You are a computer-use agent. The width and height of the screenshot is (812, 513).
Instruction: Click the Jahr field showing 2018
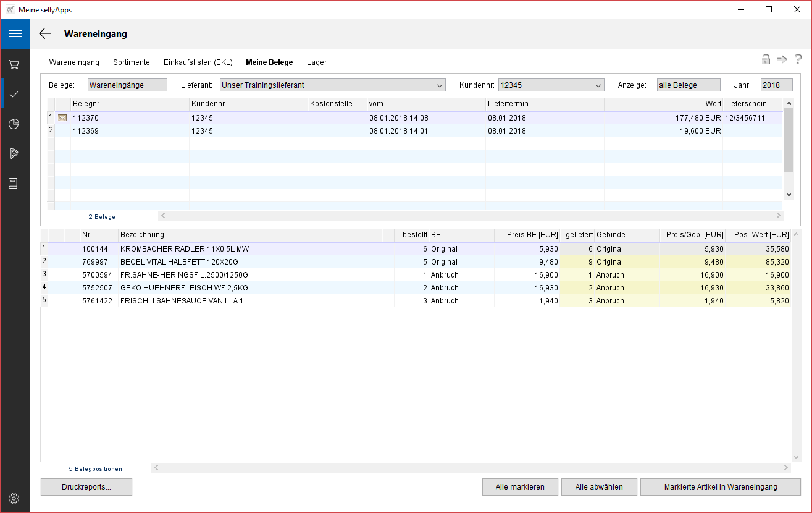point(776,85)
